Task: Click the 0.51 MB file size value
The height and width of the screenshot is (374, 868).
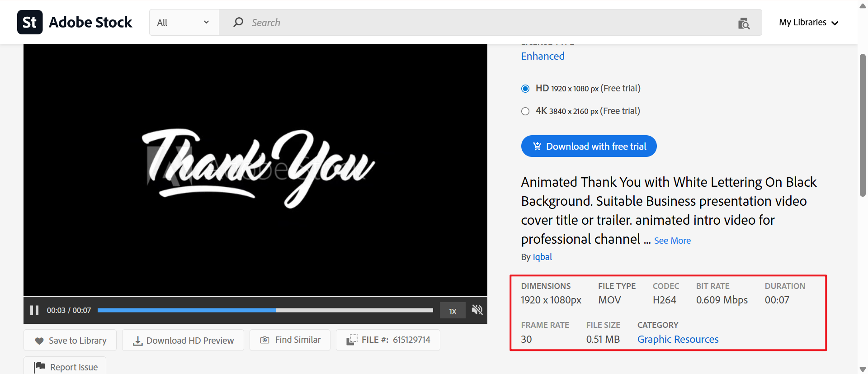Action: tap(603, 339)
